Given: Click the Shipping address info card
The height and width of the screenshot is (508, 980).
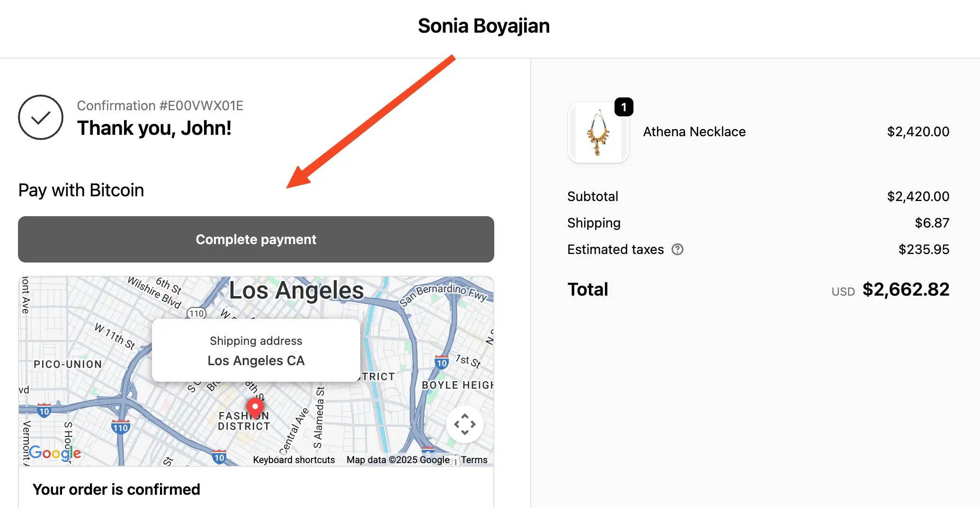Looking at the screenshot, I should tap(256, 350).
